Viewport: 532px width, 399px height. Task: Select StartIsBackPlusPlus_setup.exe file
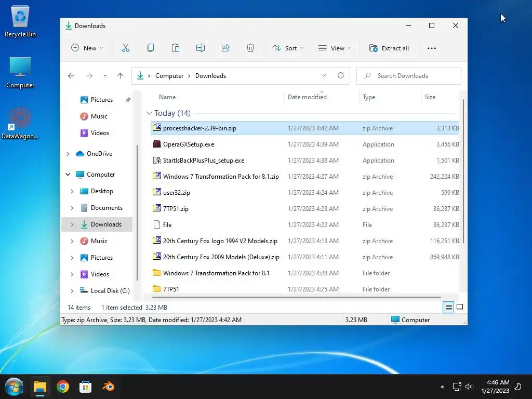[x=304, y=161]
